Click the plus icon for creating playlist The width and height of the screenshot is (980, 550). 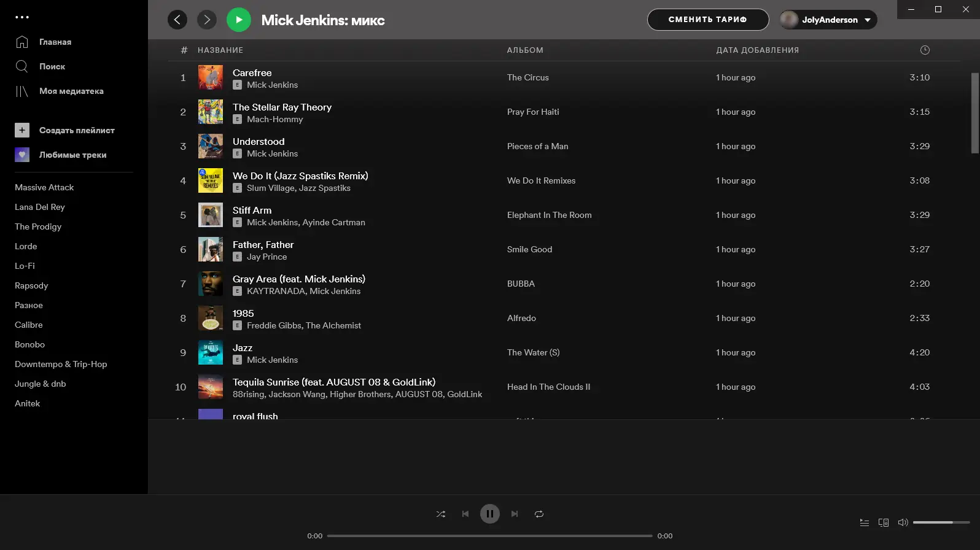point(22,130)
